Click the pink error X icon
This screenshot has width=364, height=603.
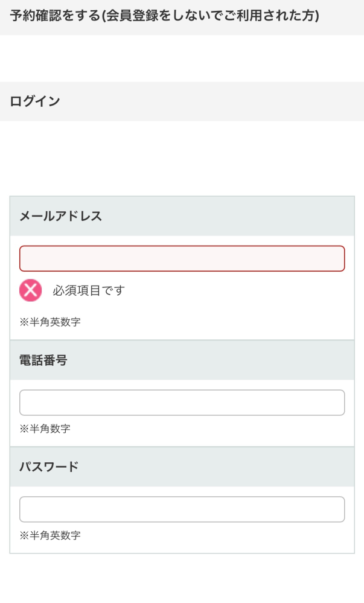pyautogui.click(x=30, y=290)
